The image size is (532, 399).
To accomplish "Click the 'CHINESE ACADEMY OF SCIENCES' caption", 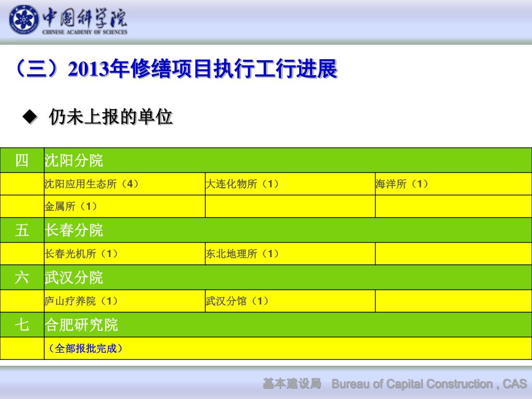I will 85,32.
